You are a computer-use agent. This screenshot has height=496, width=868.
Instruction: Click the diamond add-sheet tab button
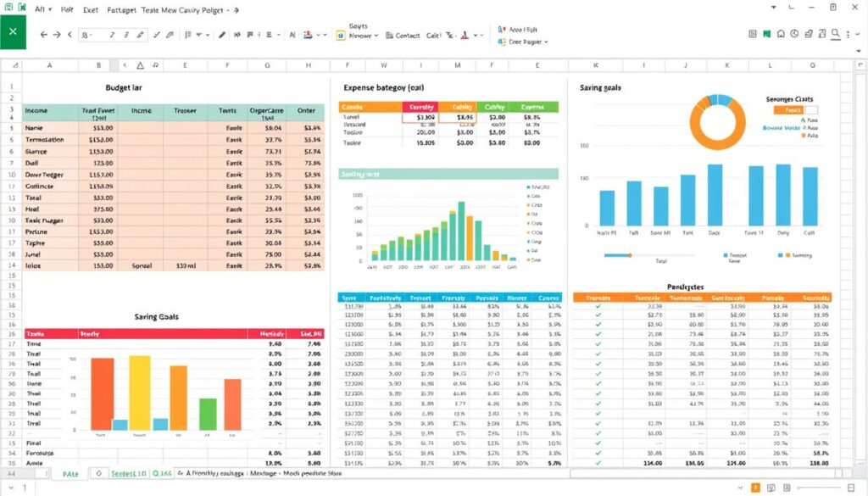coord(98,473)
